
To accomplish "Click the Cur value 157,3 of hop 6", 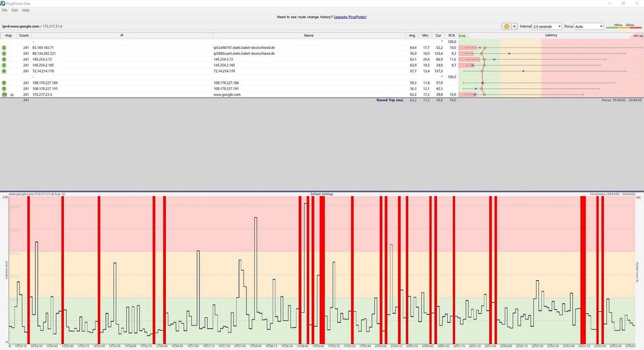I will [x=438, y=71].
